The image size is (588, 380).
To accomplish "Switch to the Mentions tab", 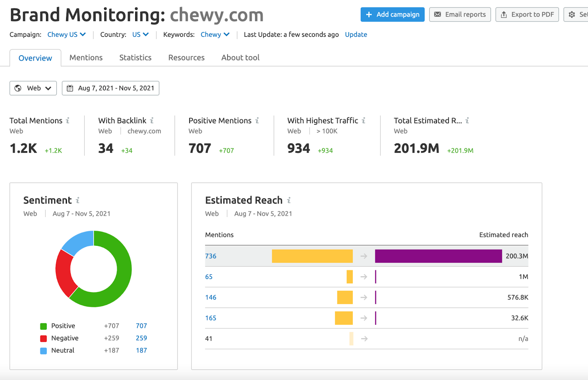I will (x=86, y=58).
